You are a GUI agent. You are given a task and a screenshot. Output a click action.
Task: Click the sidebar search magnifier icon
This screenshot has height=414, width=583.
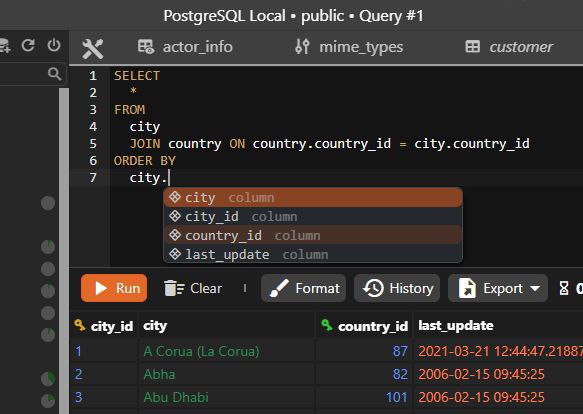point(54,74)
